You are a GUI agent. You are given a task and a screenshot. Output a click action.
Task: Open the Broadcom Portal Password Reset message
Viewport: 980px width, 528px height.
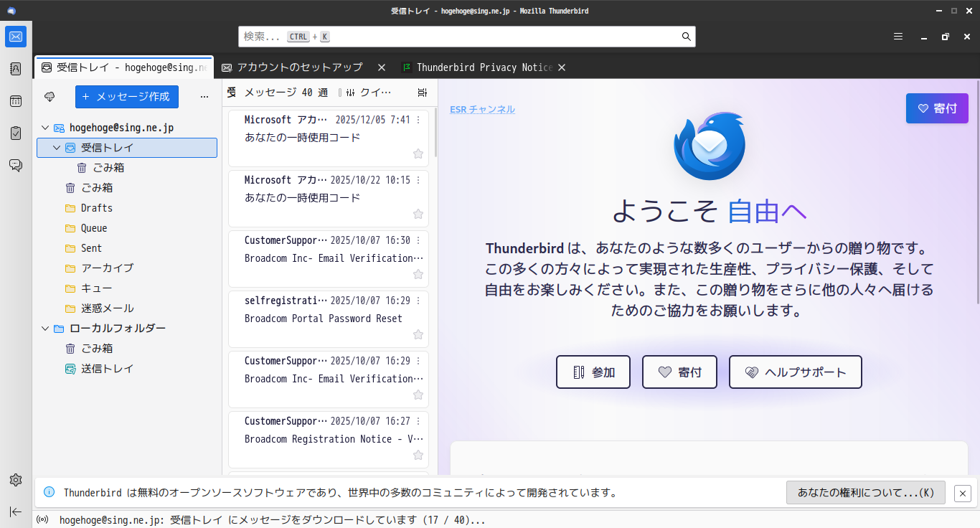(x=329, y=319)
